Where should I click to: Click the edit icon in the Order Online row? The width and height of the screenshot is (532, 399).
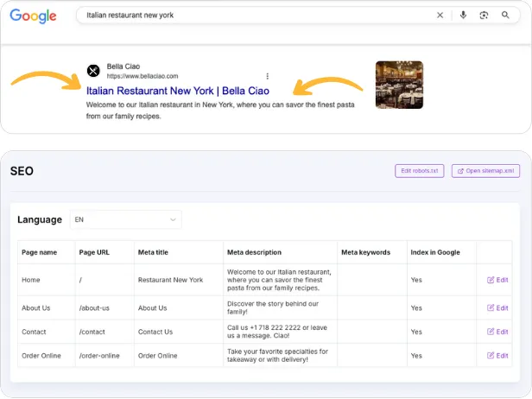[491, 355]
